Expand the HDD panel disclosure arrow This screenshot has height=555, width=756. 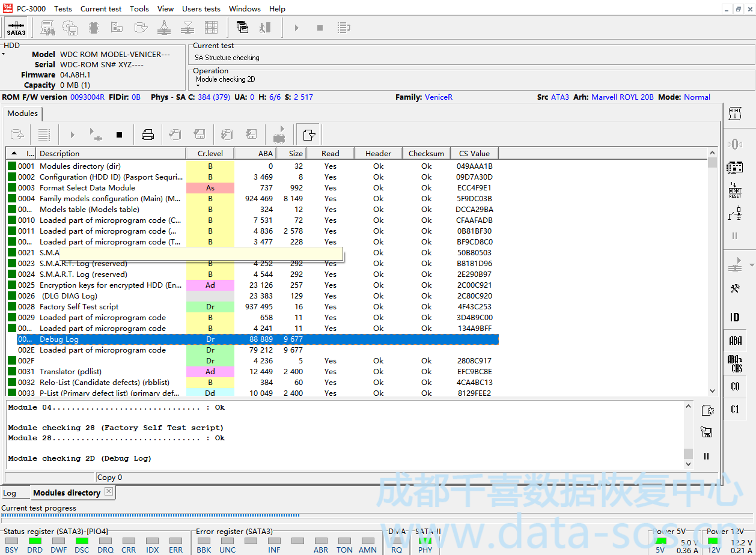[3, 54]
